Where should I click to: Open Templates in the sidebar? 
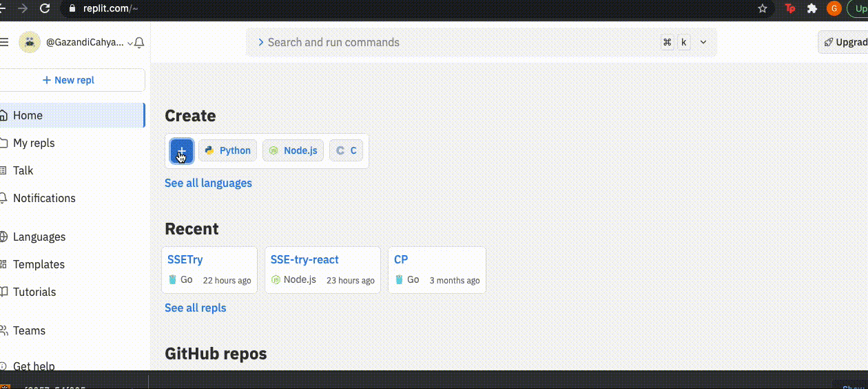click(x=72, y=264)
